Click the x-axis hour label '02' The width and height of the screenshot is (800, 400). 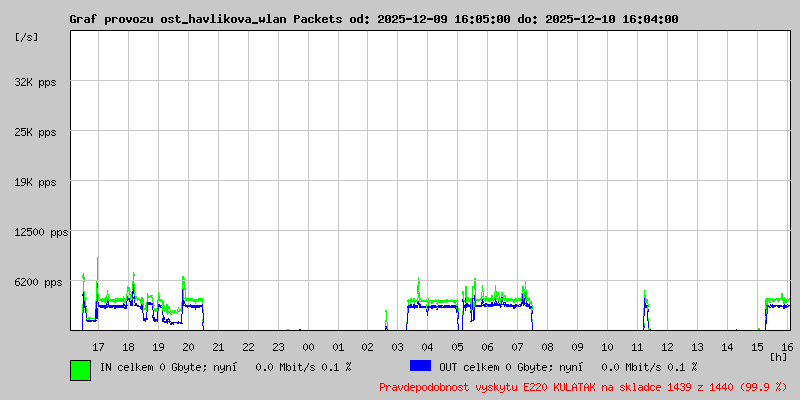368,347
